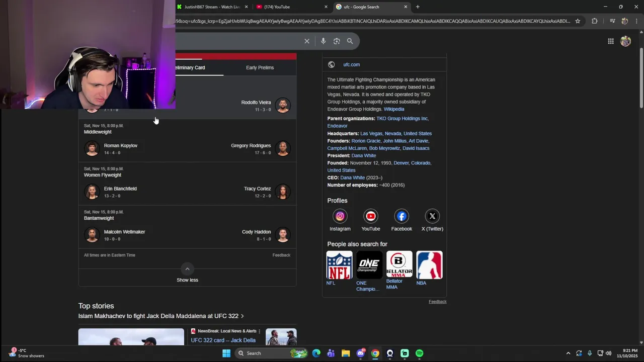The image size is (644, 362).
Task: Open Bellator MMA related search
Action: (x=399, y=270)
